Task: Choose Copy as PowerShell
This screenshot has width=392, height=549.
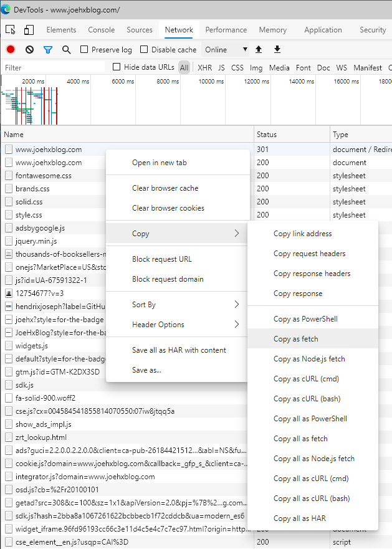Action: pos(313,319)
